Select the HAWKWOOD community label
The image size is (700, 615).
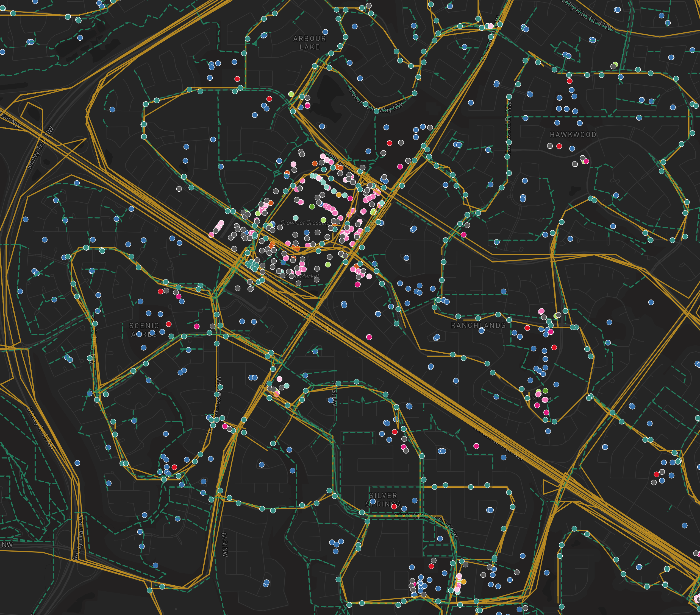pos(573,135)
